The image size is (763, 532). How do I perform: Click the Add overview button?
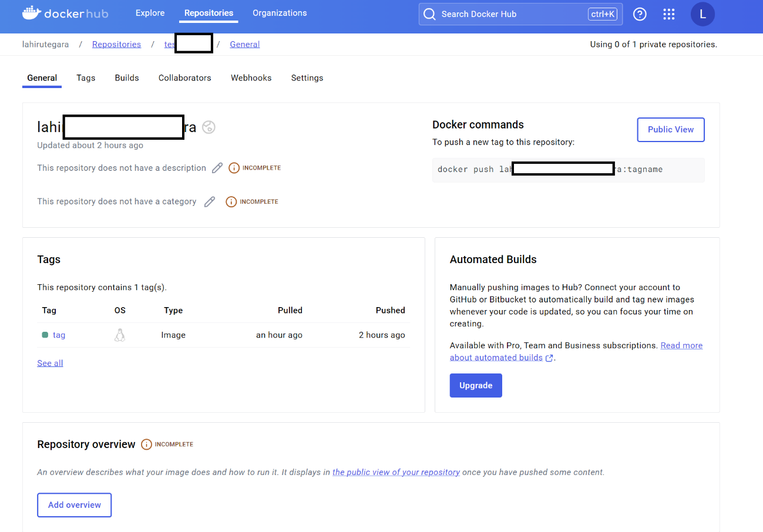[75, 505]
